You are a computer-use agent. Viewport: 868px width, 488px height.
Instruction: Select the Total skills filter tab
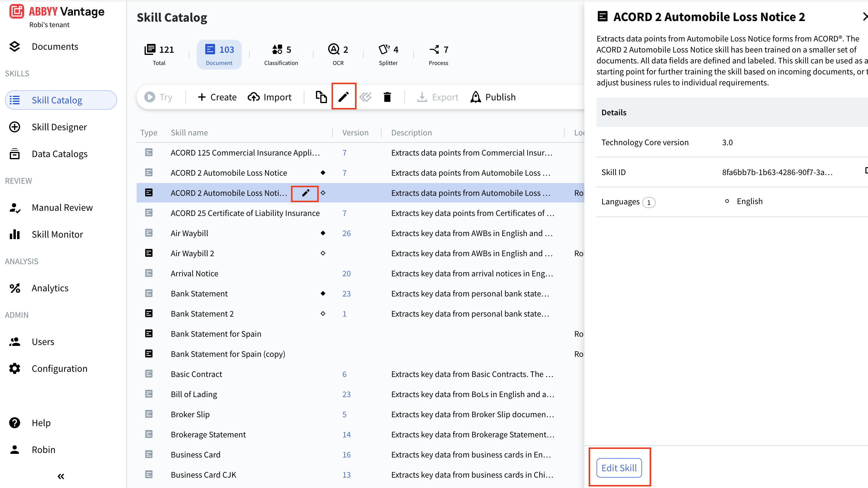point(159,55)
